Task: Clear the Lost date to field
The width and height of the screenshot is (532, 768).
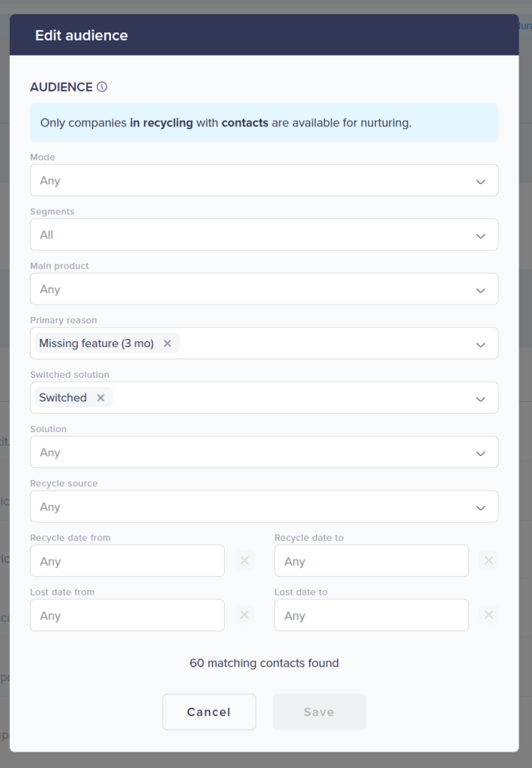Action: pos(489,615)
